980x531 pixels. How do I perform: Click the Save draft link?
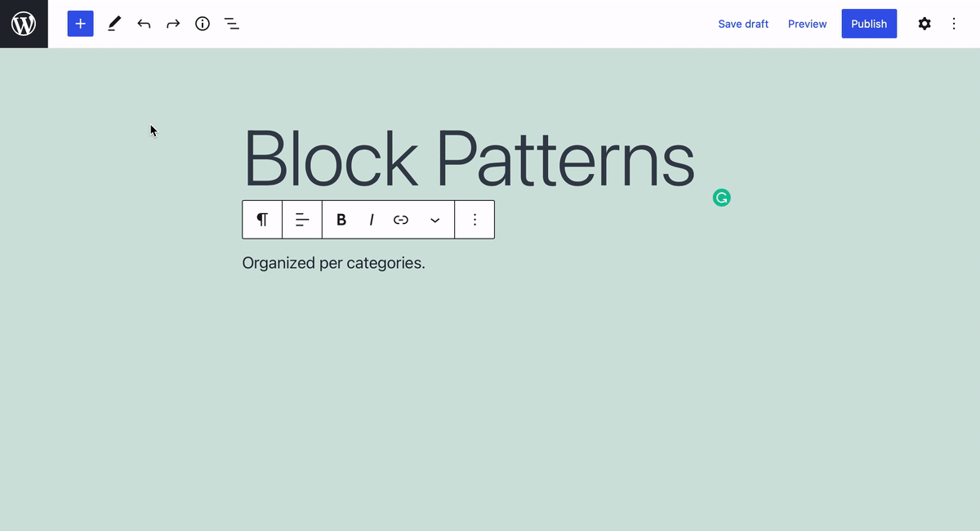pos(743,24)
